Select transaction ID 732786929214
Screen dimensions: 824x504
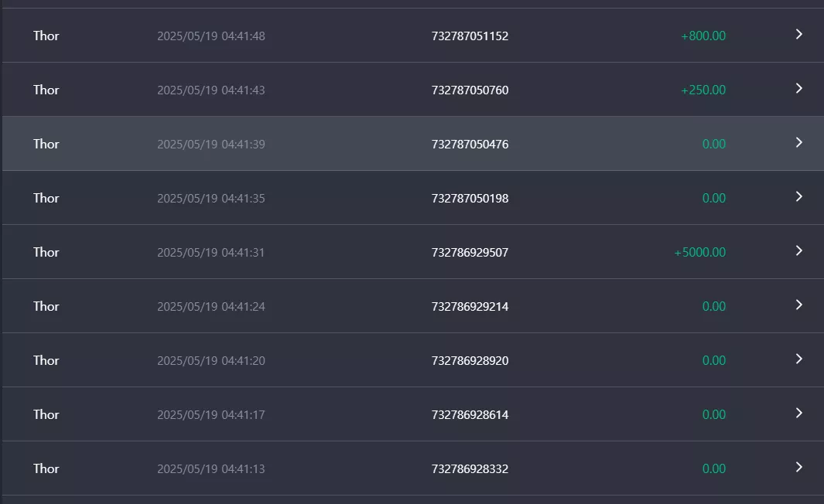[470, 306]
